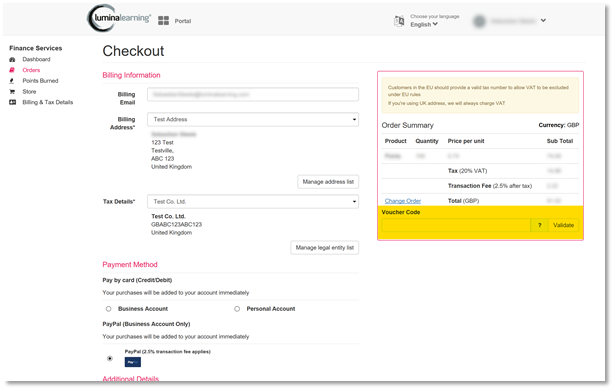Select the Business Account radio button
This screenshot has height=390, width=614.
tap(108, 309)
